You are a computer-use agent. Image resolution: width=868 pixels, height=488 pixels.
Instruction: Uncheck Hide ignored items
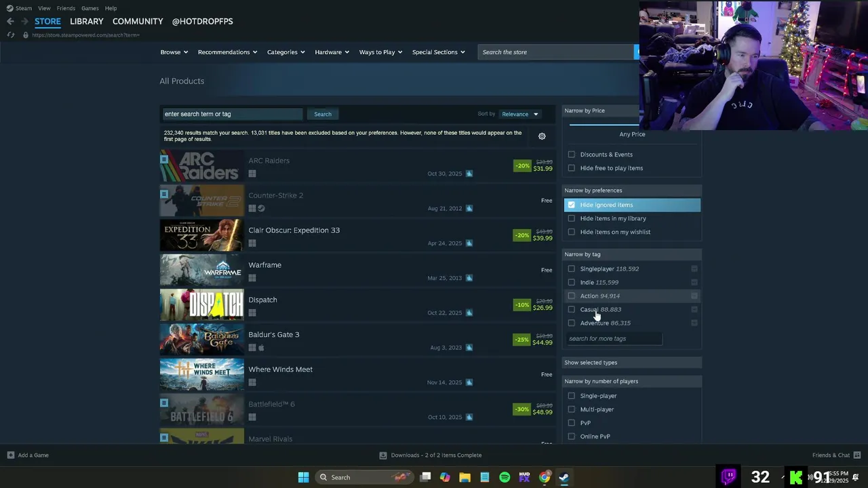571,205
